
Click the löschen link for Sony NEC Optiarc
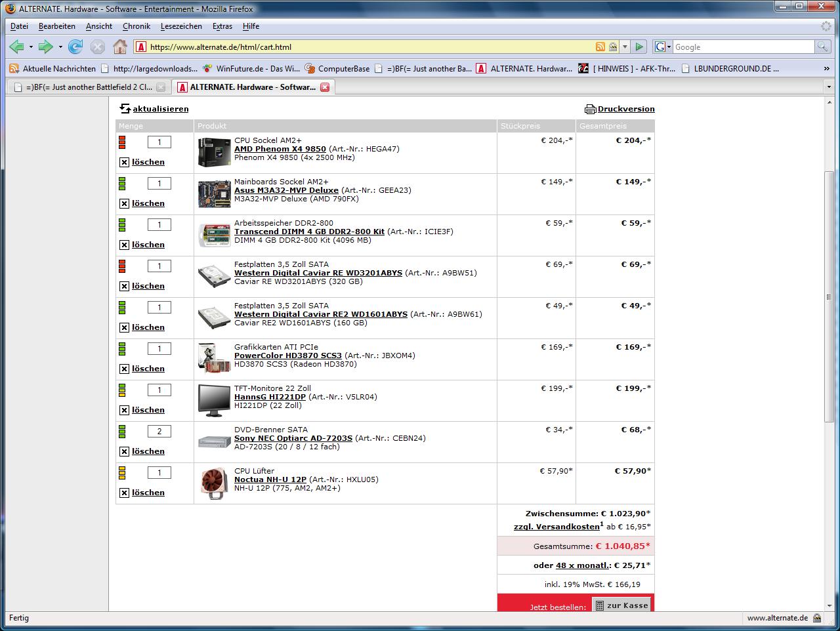click(148, 451)
